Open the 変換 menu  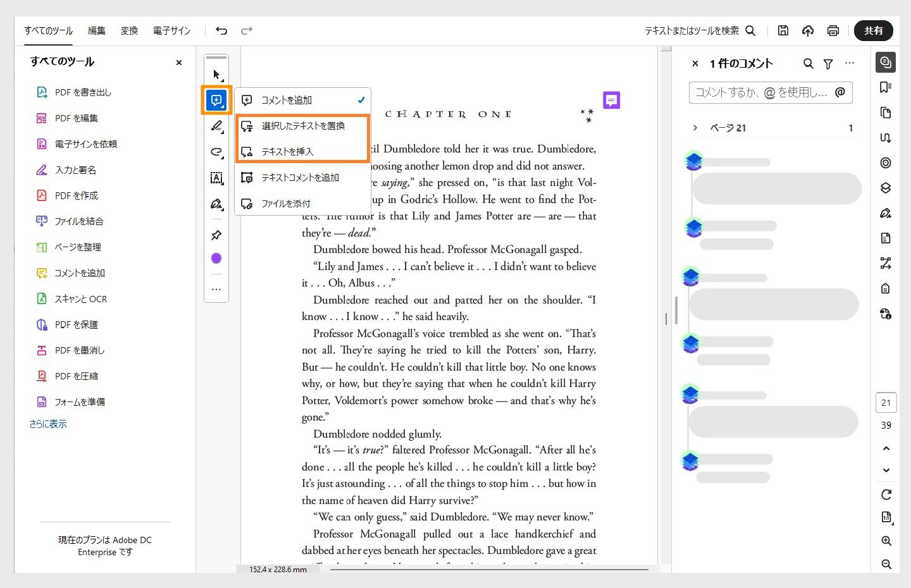tap(129, 30)
